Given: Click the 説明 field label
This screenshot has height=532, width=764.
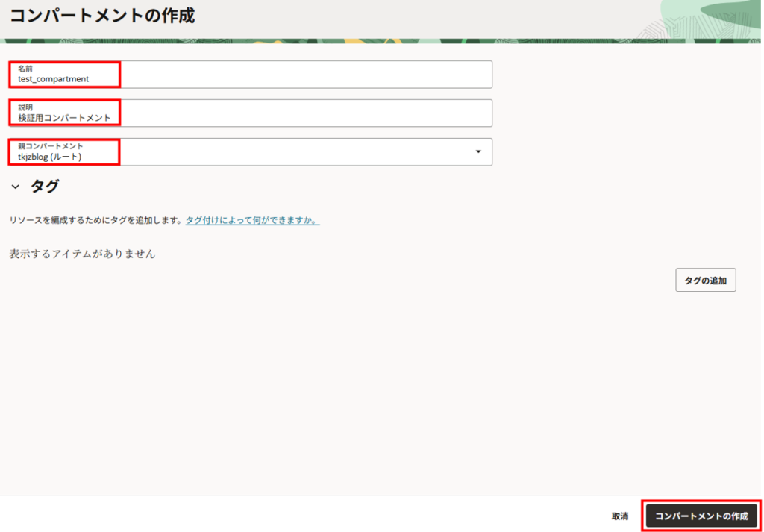Looking at the screenshot, I should [x=25, y=107].
